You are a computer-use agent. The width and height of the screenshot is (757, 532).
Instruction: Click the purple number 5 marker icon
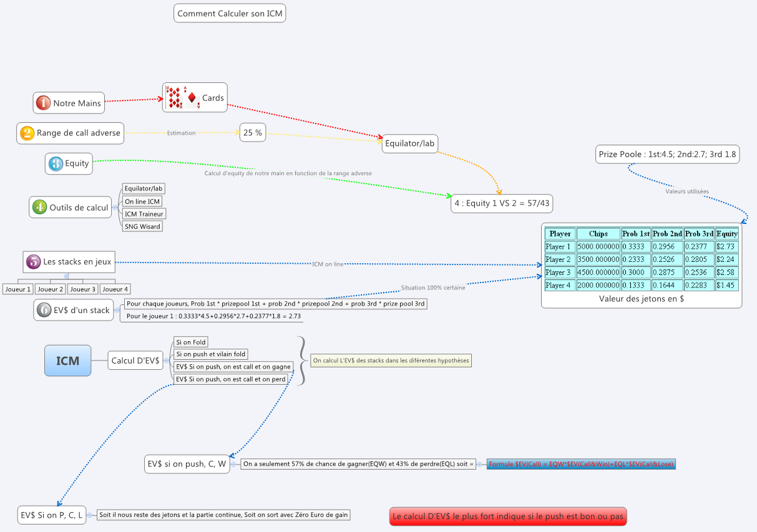tap(34, 261)
